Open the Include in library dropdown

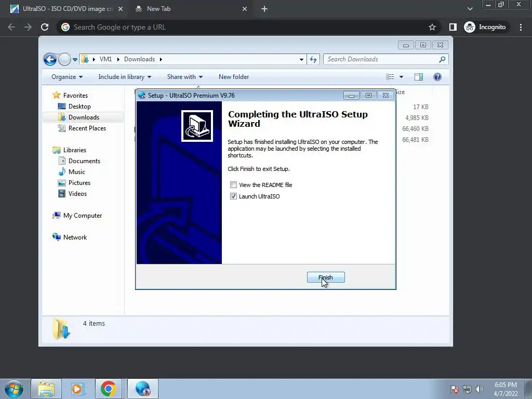pyautogui.click(x=125, y=77)
